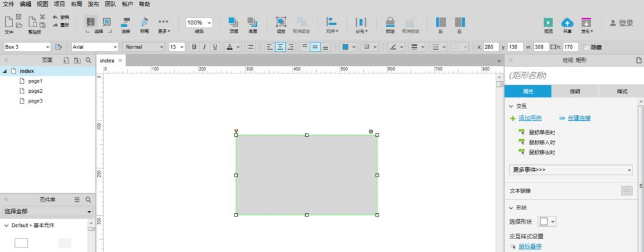The width and height of the screenshot is (644, 252).
Task: Enable the 隐藏 (hidden) checkbox
Action: (x=586, y=47)
